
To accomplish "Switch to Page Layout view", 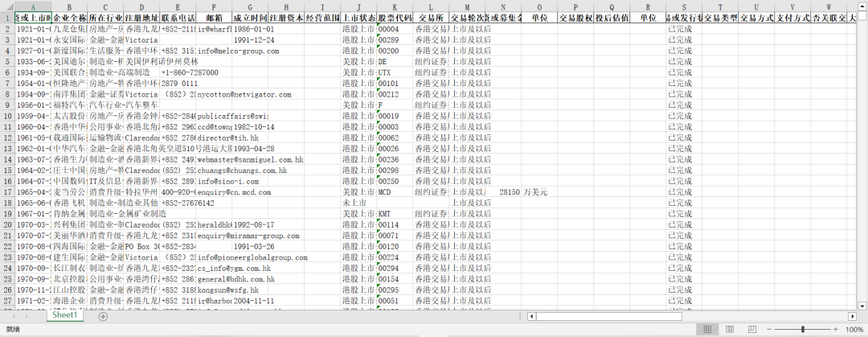I will 730,329.
